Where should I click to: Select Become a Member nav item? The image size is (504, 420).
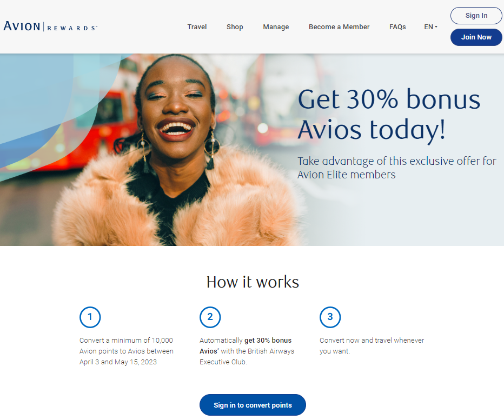[x=339, y=27]
